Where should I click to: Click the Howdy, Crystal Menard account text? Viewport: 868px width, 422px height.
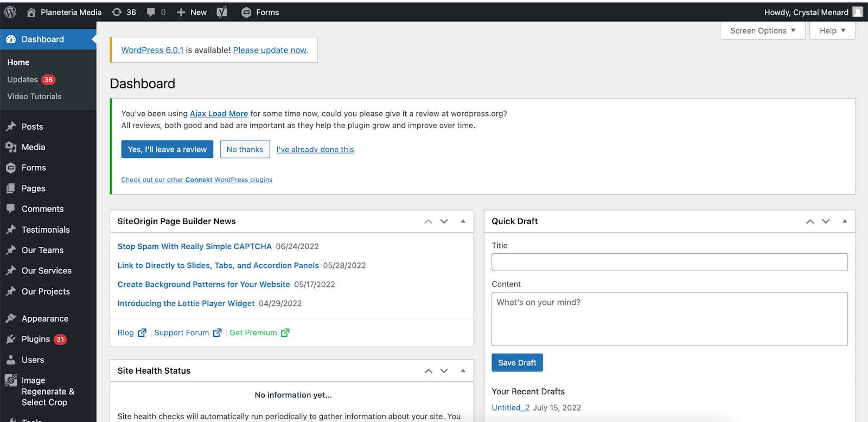coord(806,12)
